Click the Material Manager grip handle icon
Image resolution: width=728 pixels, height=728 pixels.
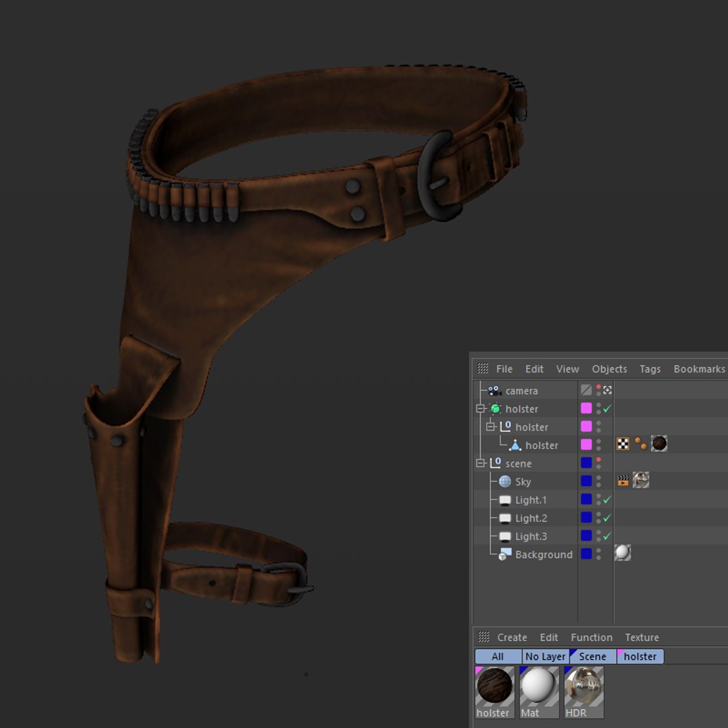pos(484,636)
